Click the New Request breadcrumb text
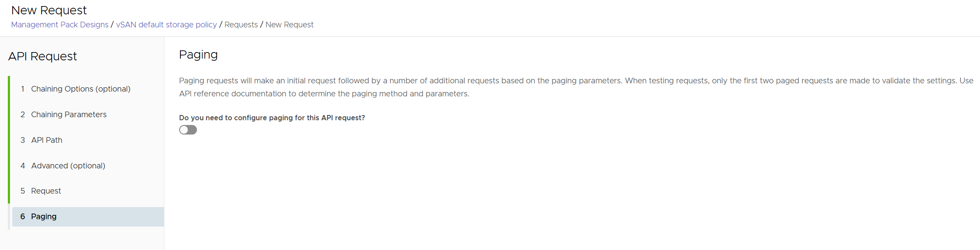 (289, 25)
